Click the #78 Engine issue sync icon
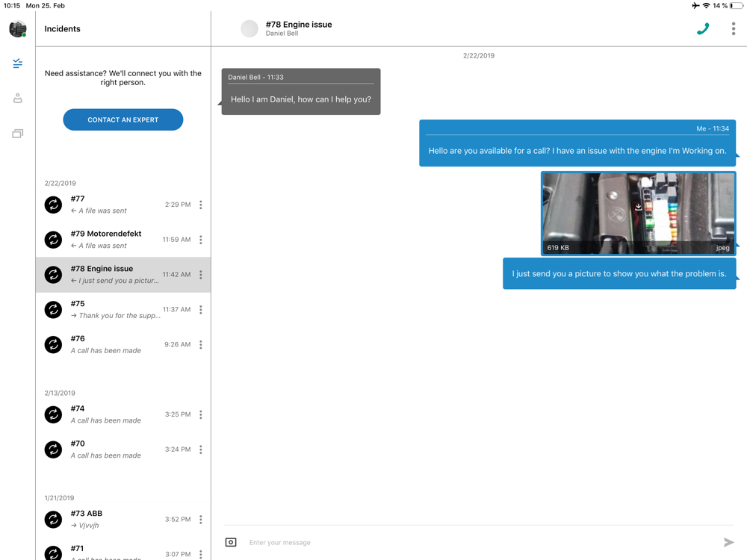 click(x=53, y=275)
